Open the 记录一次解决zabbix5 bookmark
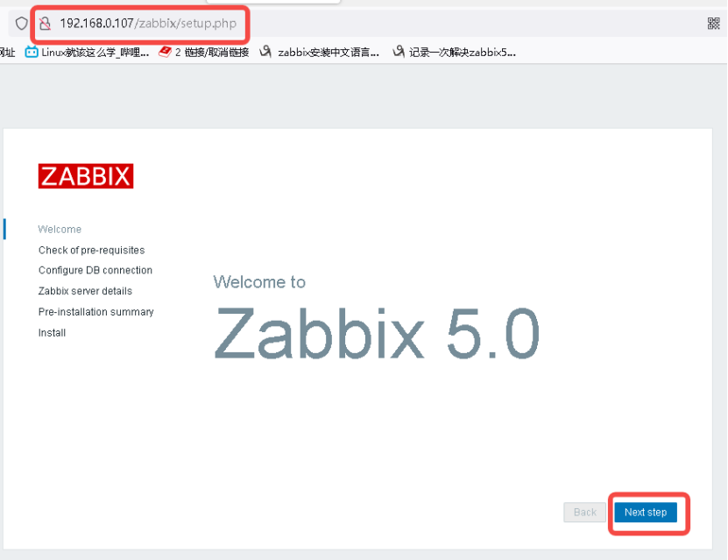Image resolution: width=728 pixels, height=560 pixels. click(455, 52)
